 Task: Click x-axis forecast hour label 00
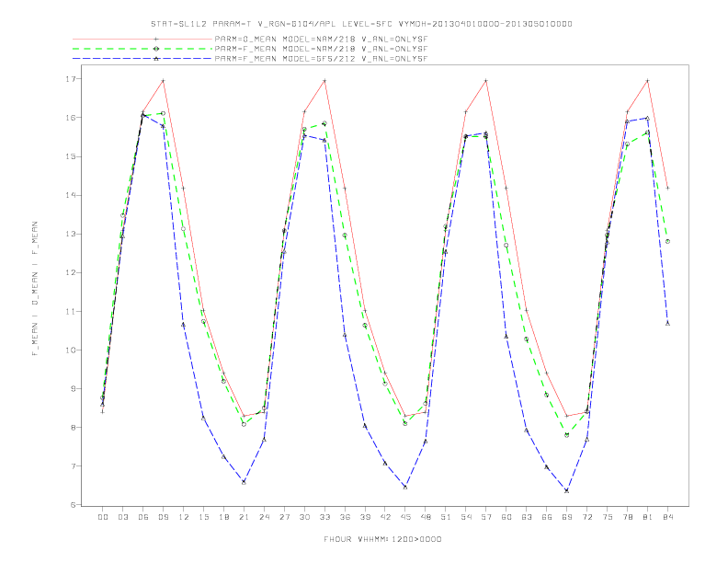[103, 517]
